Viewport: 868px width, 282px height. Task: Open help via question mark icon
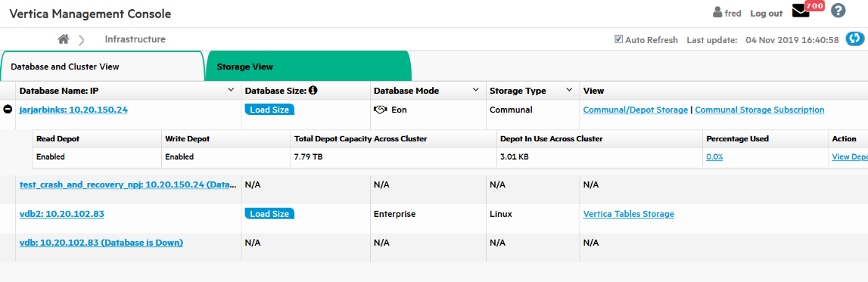point(838,11)
